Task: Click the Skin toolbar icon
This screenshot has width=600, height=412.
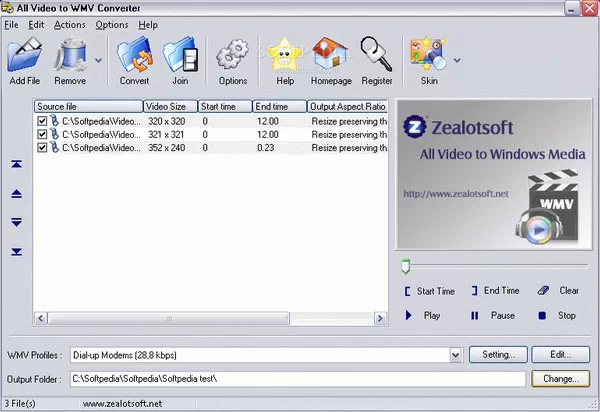Action: pyautogui.click(x=429, y=54)
